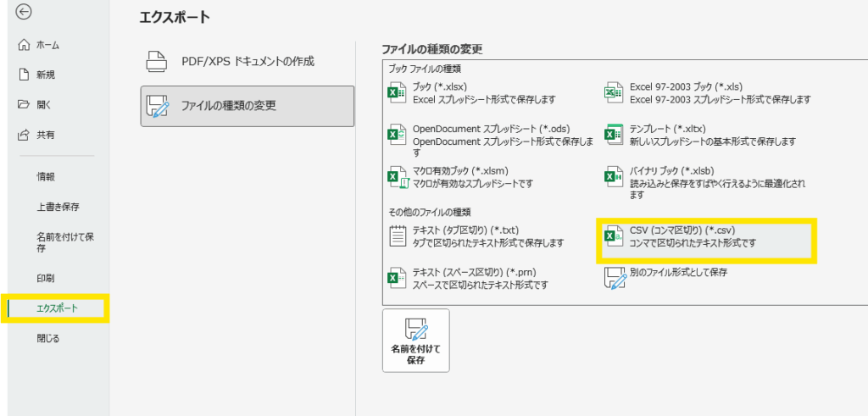This screenshot has height=416, width=868.
Task: Open 共有 in the sidebar
Action: point(46,135)
